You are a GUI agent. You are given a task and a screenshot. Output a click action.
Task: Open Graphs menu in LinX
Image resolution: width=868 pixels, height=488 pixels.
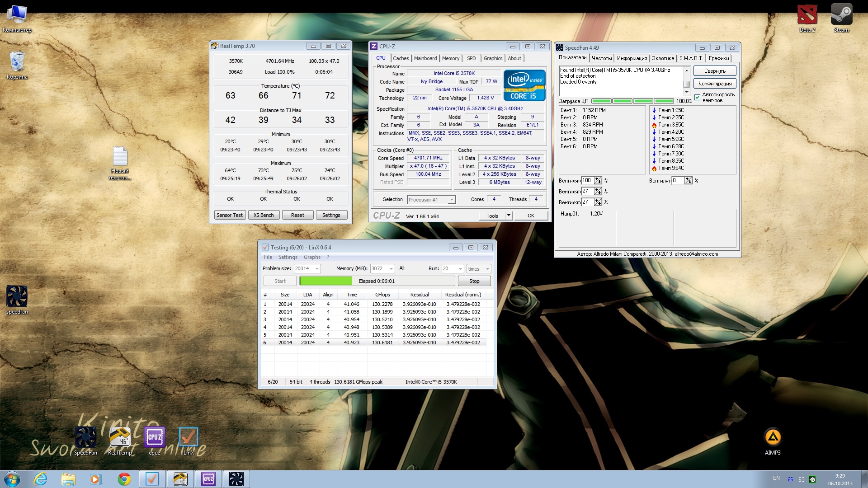click(x=312, y=257)
